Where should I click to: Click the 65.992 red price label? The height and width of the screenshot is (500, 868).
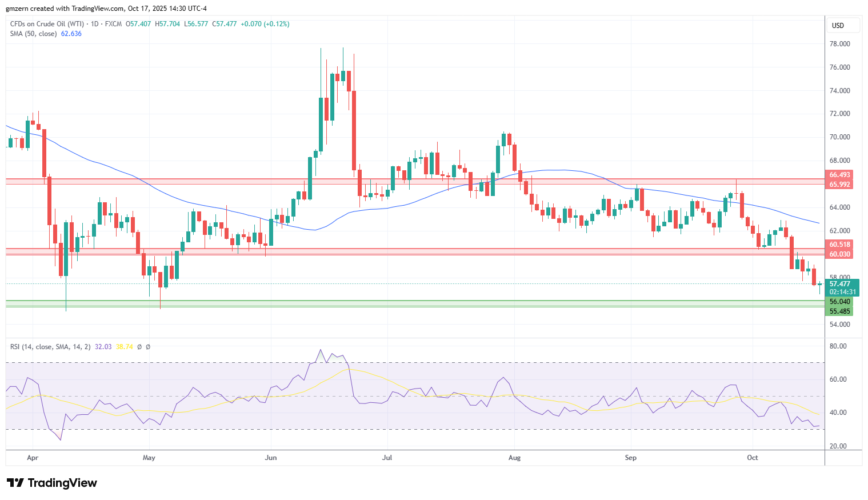(839, 184)
